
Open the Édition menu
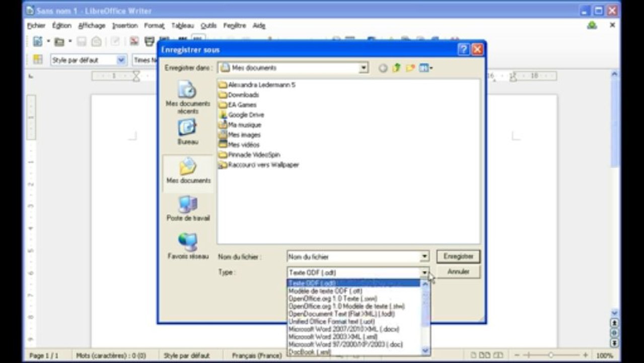pos(62,25)
